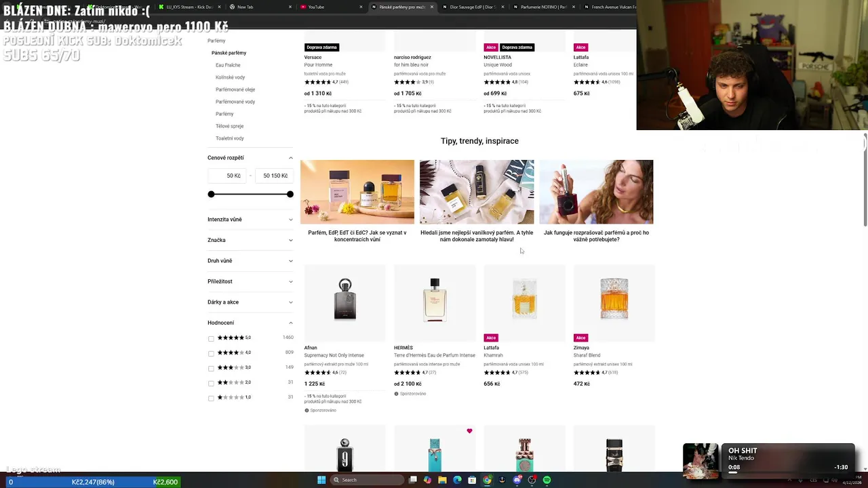This screenshot has height=488, width=868.
Task: Open the Parfémované vody subcategory
Action: pos(235,102)
